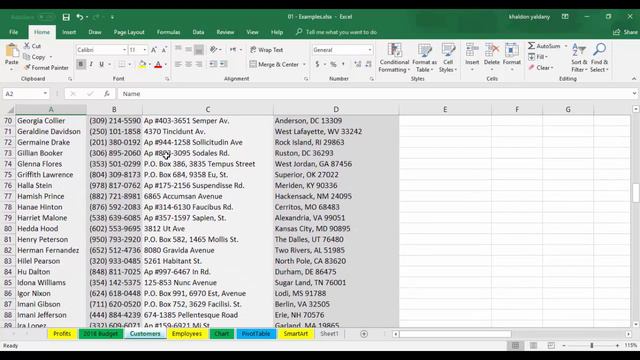Undo the last action
This screenshot has height=360, width=640.
[80, 17]
